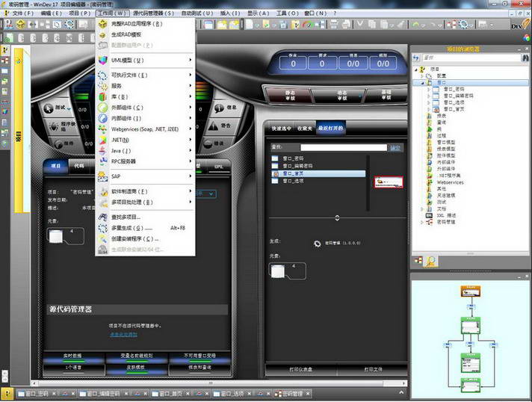Screen dimensions: 532x402
Task: Click the Webservices menu entry icon
Action: (102, 129)
